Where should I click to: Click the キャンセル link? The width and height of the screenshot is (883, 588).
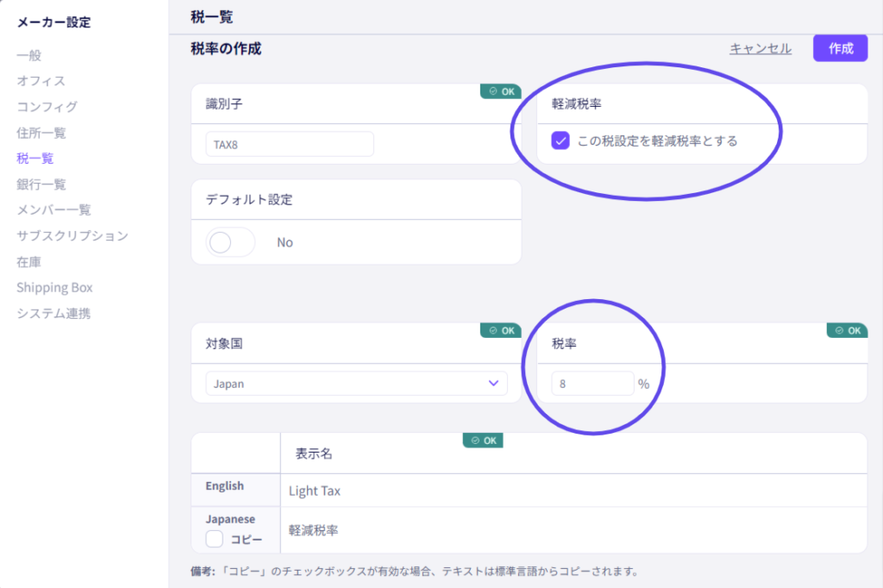760,48
